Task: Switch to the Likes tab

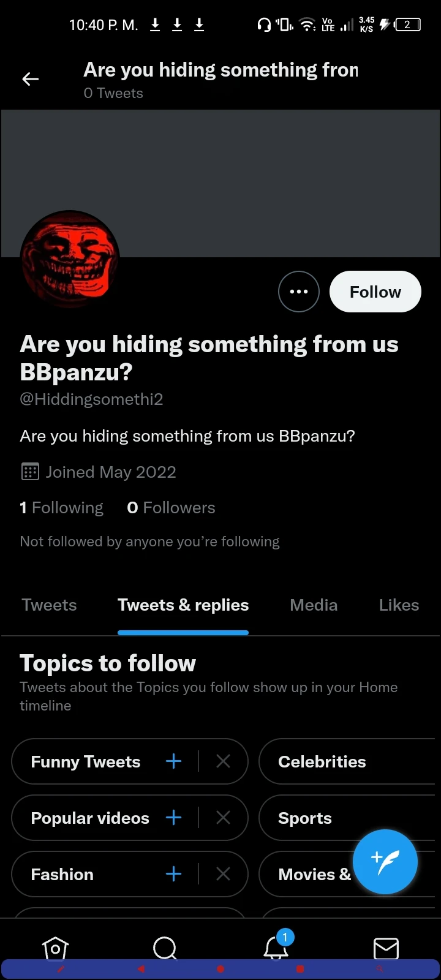Action: [399, 605]
